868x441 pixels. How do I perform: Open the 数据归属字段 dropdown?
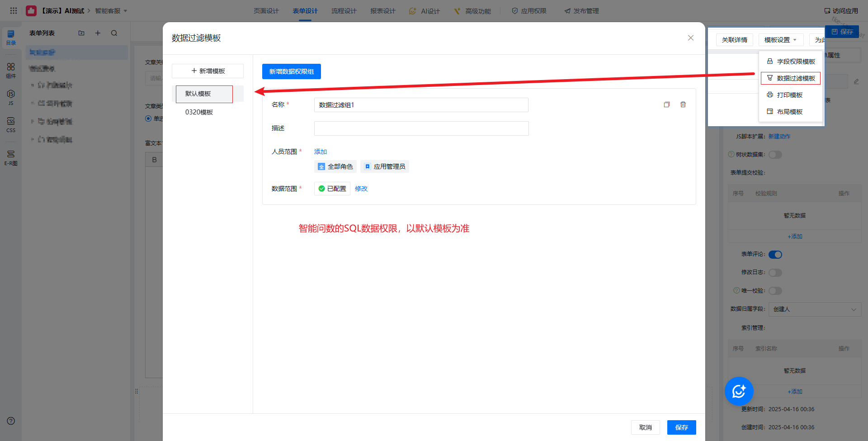(x=814, y=309)
